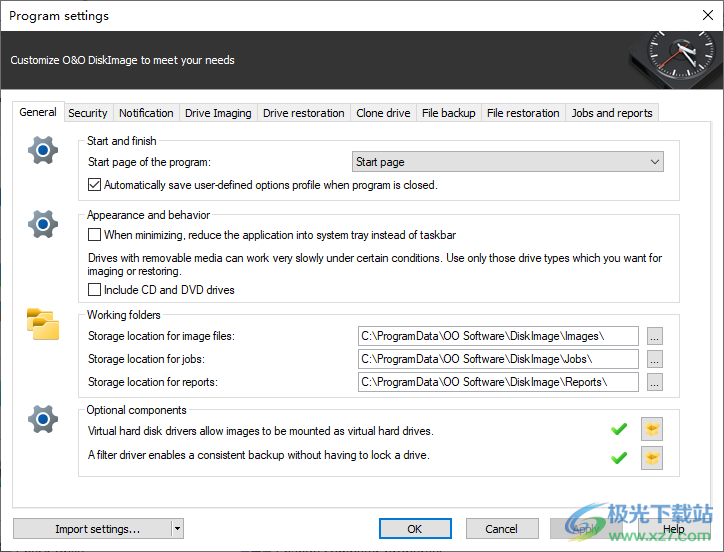This screenshot has height=552, width=724.
Task: Go to the File restoration tab
Action: (x=523, y=113)
